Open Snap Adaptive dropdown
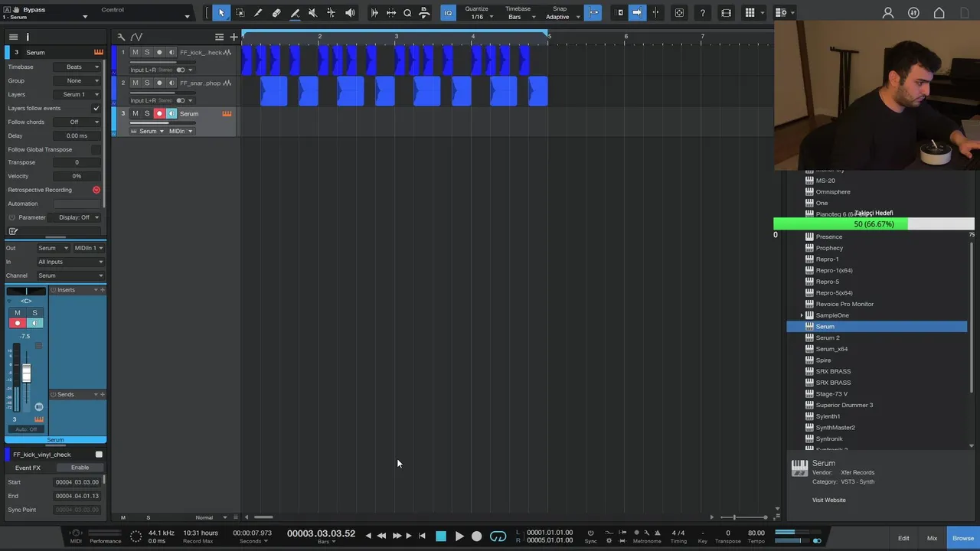The image size is (980, 551). click(x=561, y=17)
